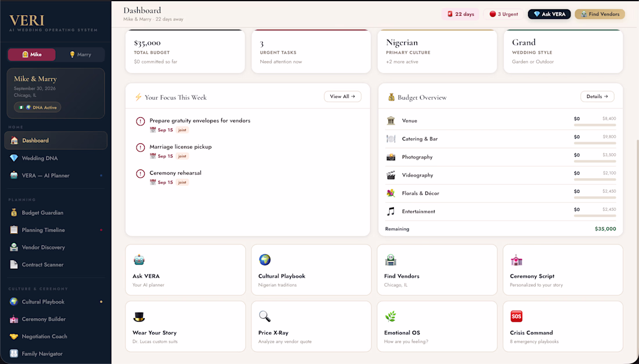Click the Emotional OS leaf icon
Viewport: 639px width, 364px height.
[x=390, y=316]
